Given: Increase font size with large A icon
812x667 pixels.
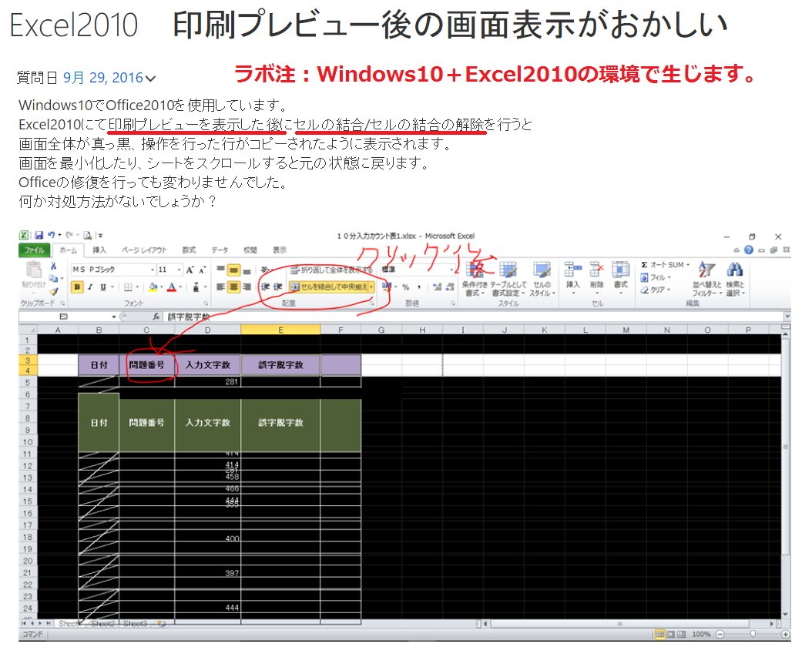Looking at the screenshot, I should [x=190, y=270].
